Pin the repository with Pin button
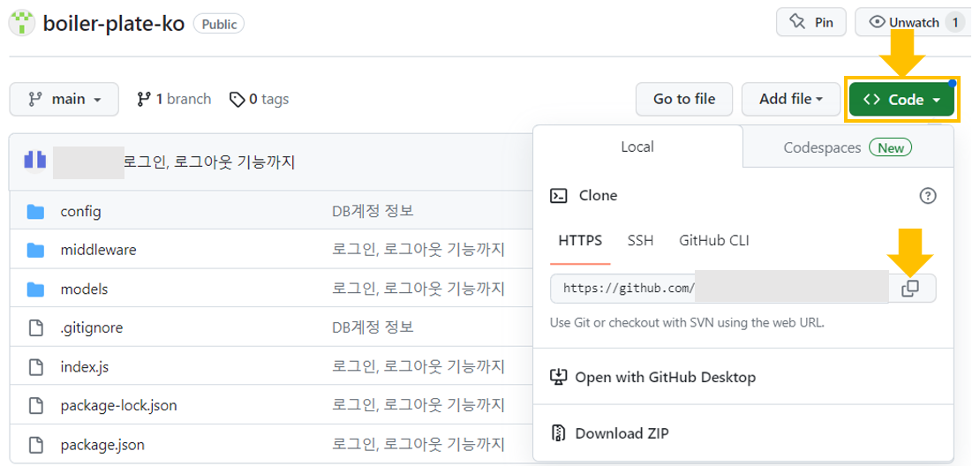 (811, 22)
